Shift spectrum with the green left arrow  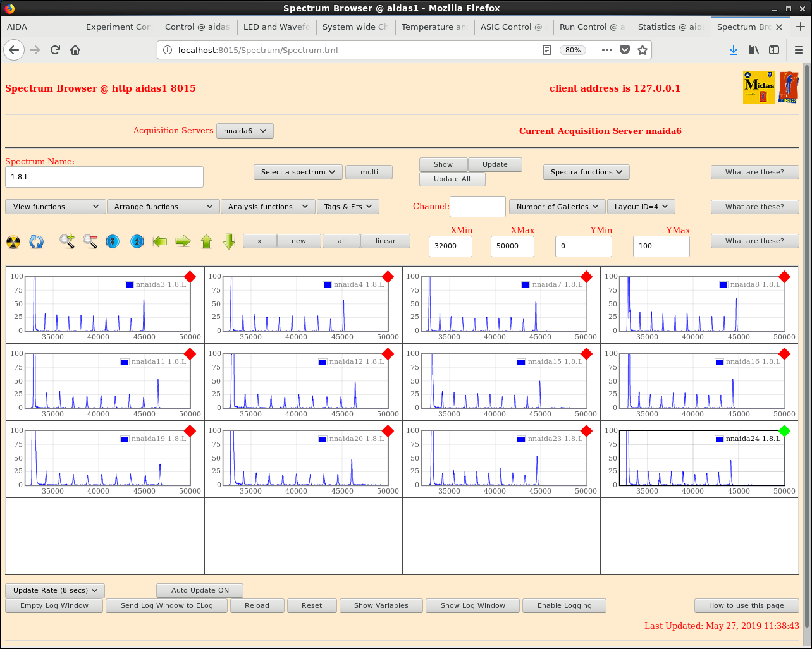coord(160,241)
